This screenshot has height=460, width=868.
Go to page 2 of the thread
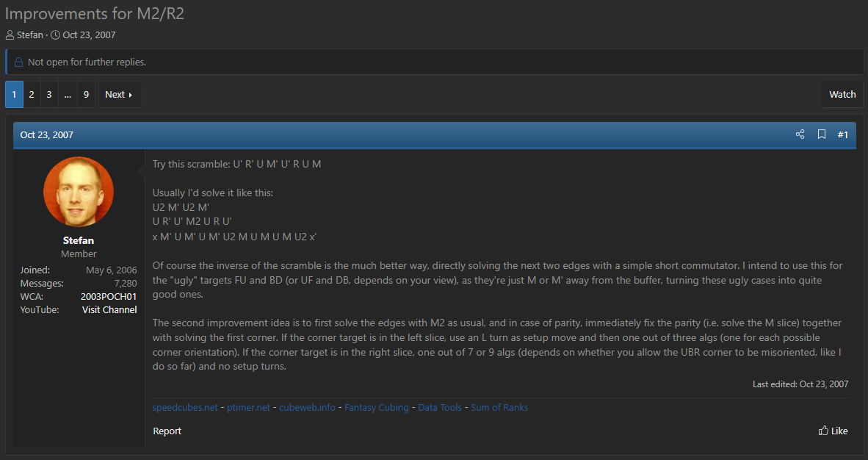(32, 94)
